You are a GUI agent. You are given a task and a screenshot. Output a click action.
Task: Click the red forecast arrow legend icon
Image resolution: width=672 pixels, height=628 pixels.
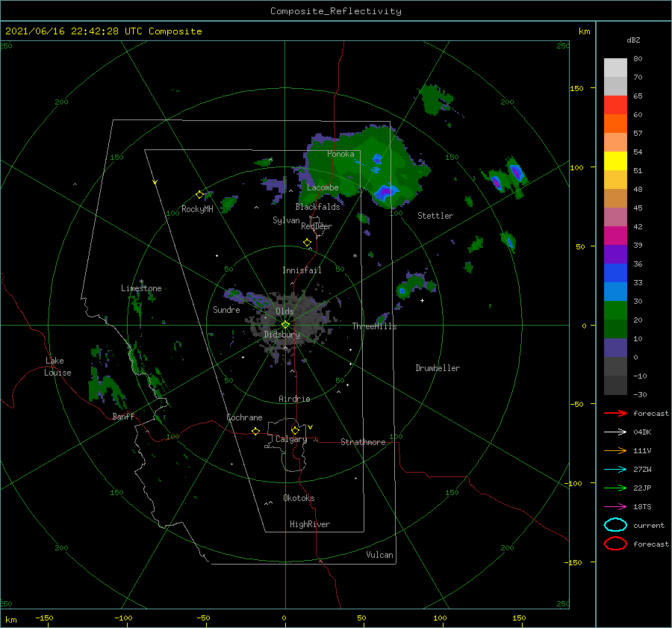(615, 413)
